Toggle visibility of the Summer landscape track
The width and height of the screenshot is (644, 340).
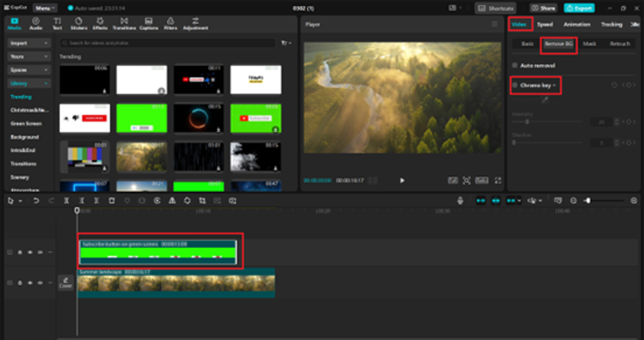[40, 283]
